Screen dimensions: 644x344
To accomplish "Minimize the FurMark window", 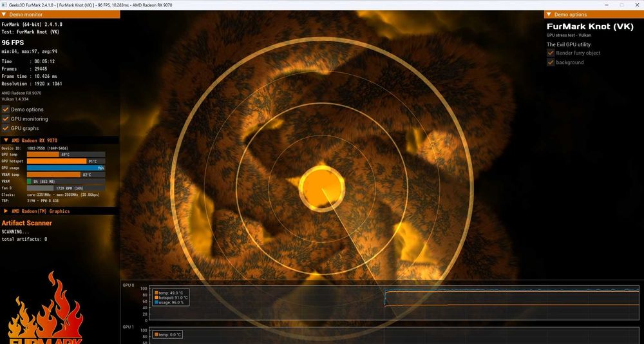I will tap(607, 5).
